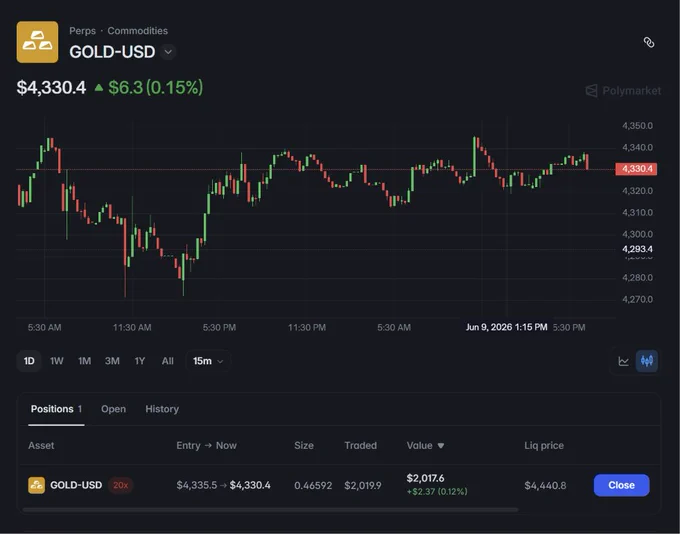Click the Asset column header

[41, 446]
